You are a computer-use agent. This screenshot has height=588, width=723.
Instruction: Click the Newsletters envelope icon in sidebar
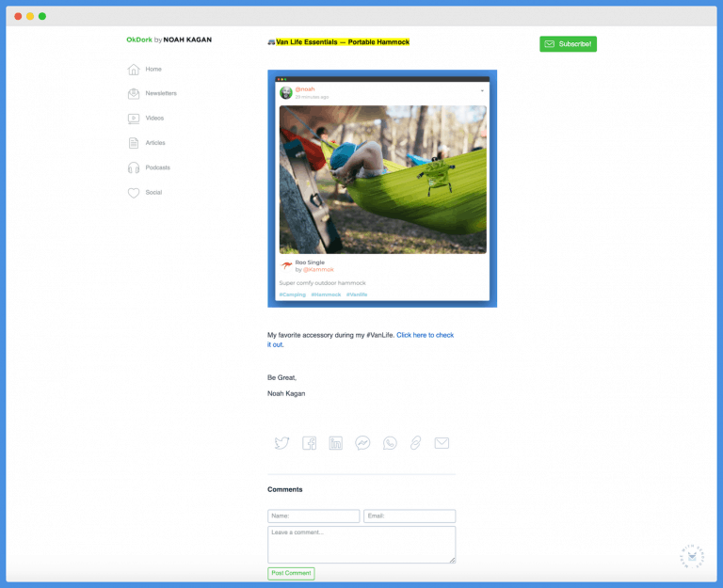coord(134,93)
